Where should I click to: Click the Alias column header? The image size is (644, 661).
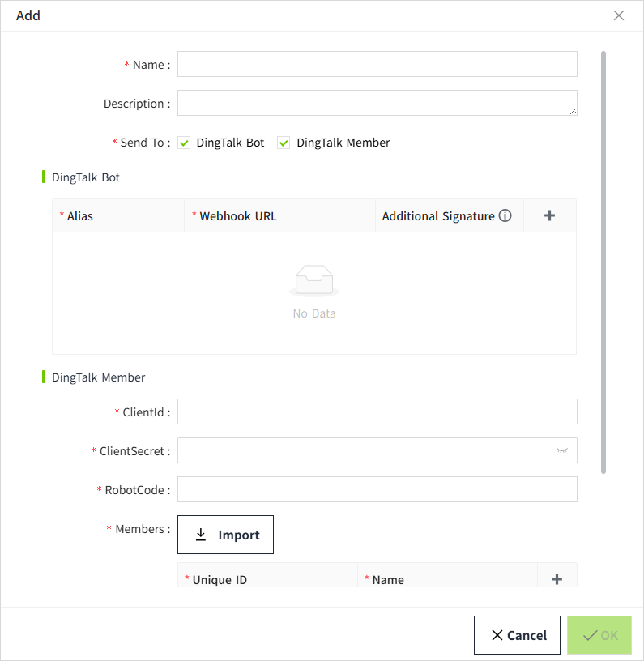[x=80, y=216]
